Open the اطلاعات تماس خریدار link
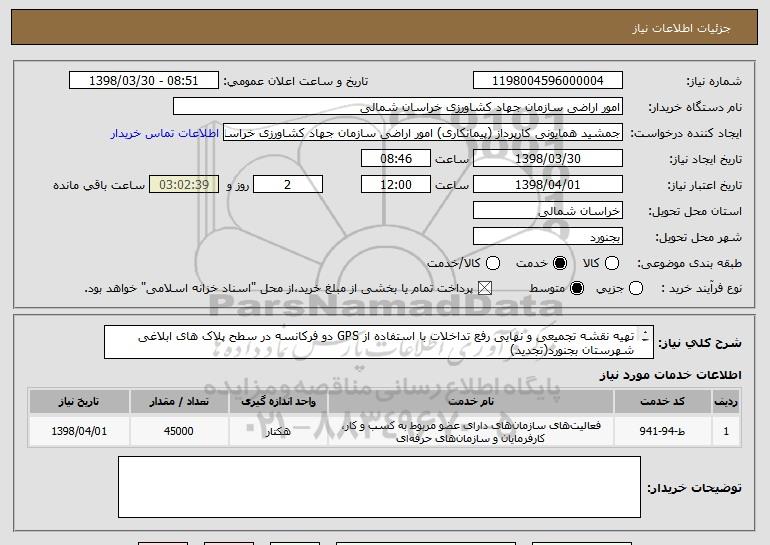The height and width of the screenshot is (545, 770). pyautogui.click(x=165, y=133)
